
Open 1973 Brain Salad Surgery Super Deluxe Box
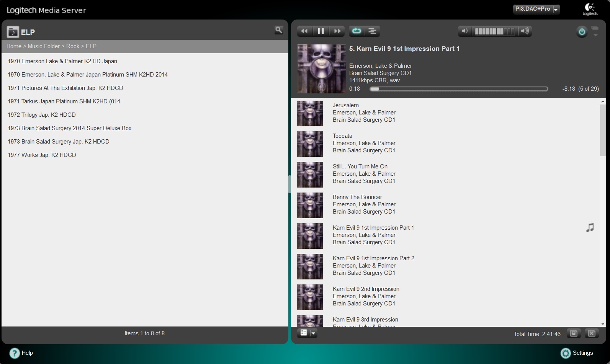70,128
